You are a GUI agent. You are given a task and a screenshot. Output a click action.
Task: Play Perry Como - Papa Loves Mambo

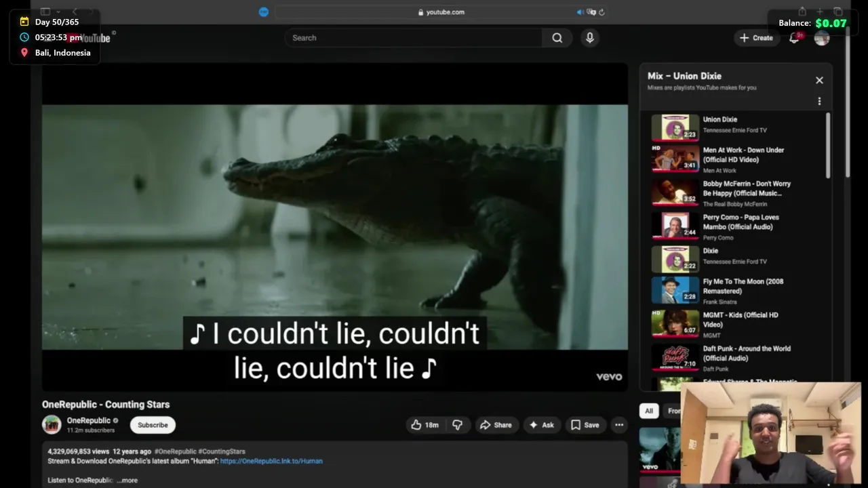pos(736,227)
